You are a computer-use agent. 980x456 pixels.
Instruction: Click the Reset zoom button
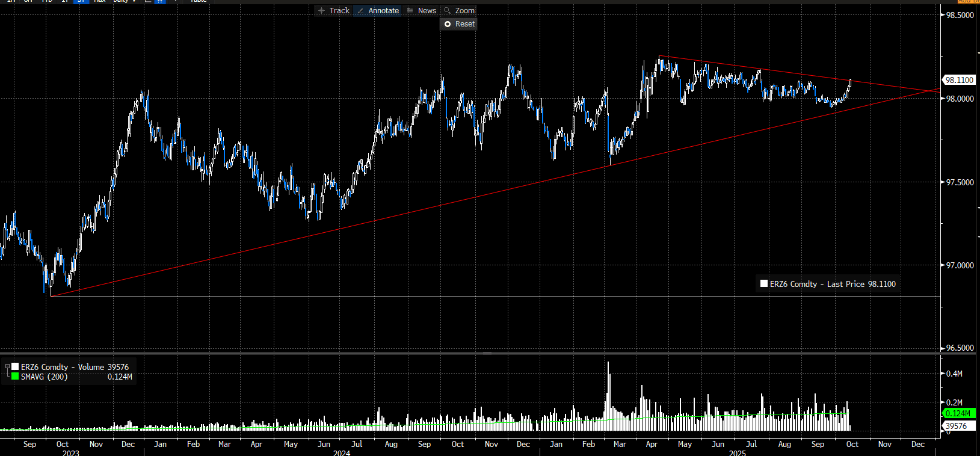tap(459, 24)
